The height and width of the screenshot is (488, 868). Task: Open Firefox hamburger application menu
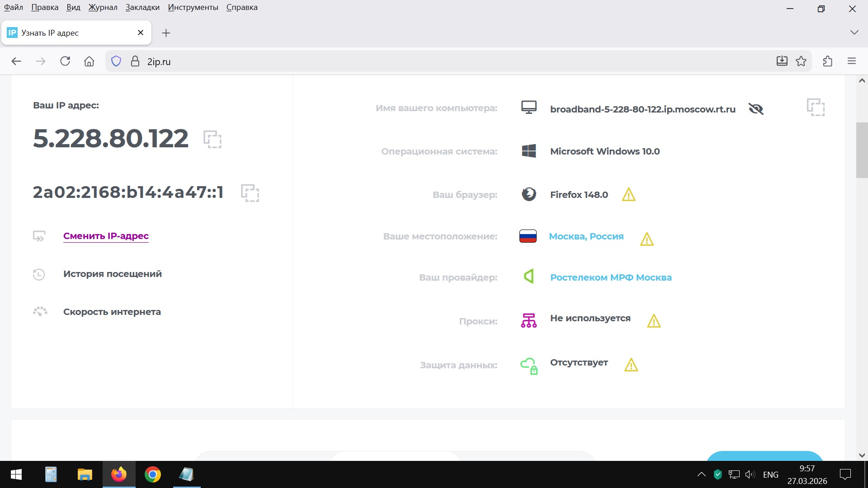pos(852,61)
